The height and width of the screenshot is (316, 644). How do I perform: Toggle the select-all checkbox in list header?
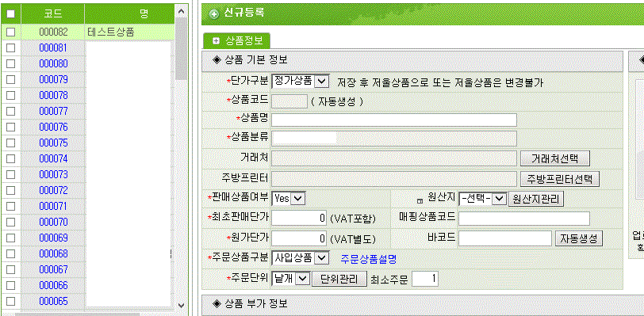pyautogui.click(x=11, y=14)
